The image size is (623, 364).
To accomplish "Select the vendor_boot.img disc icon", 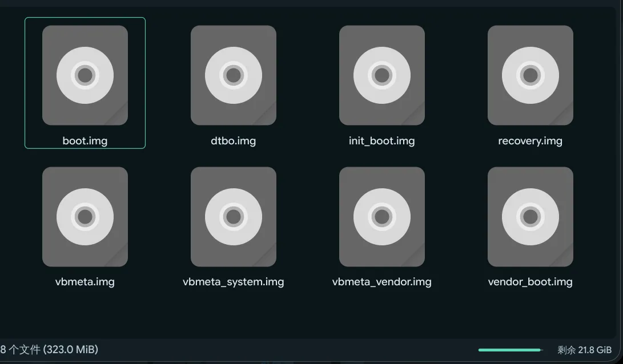I will pos(530,217).
